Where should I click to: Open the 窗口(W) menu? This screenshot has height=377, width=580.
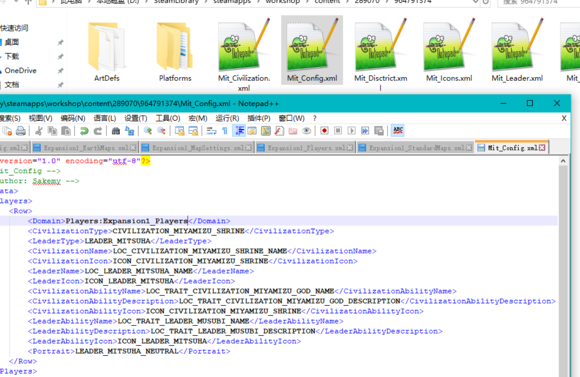tap(291, 118)
